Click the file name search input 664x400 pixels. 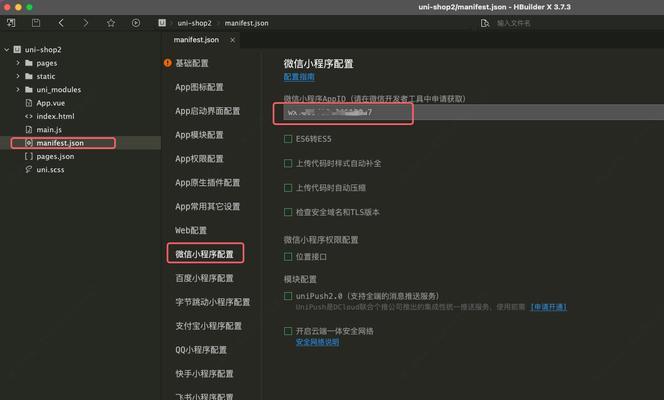513,23
